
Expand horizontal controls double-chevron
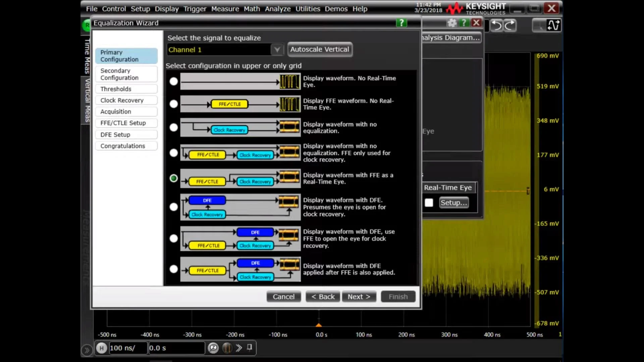click(238, 348)
